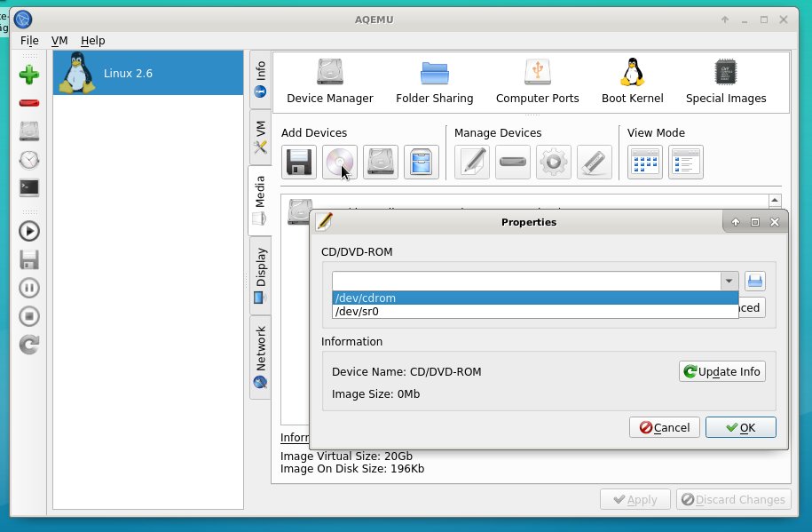Browse for CD image file button
812x532 pixels.
pyautogui.click(x=754, y=282)
